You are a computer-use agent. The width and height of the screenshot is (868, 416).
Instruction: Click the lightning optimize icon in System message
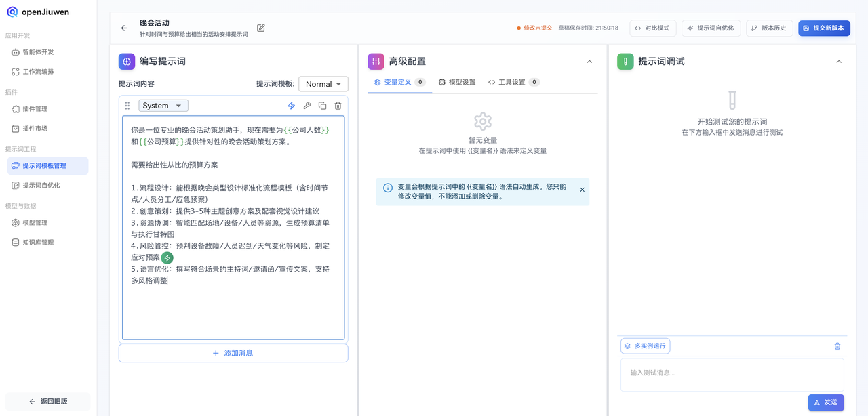point(292,106)
